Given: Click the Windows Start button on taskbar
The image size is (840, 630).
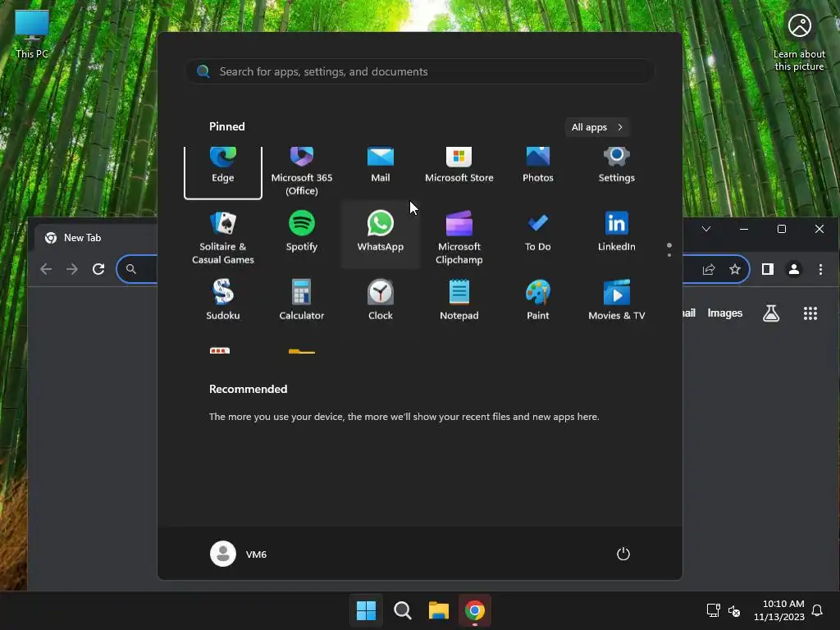Looking at the screenshot, I should (367, 610).
